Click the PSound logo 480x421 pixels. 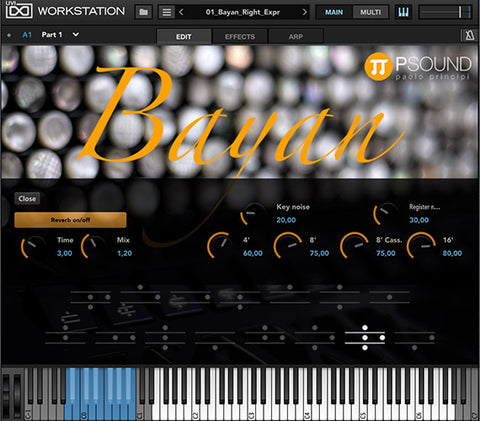point(418,67)
